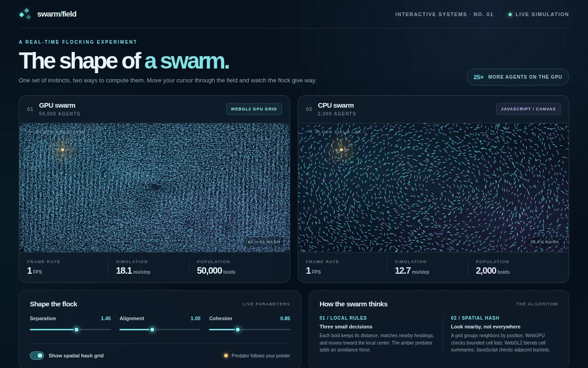Viewport: 588px width, 368px height.
Task: Click the 2,000 AGENTS subtitle
Action: [337, 114]
